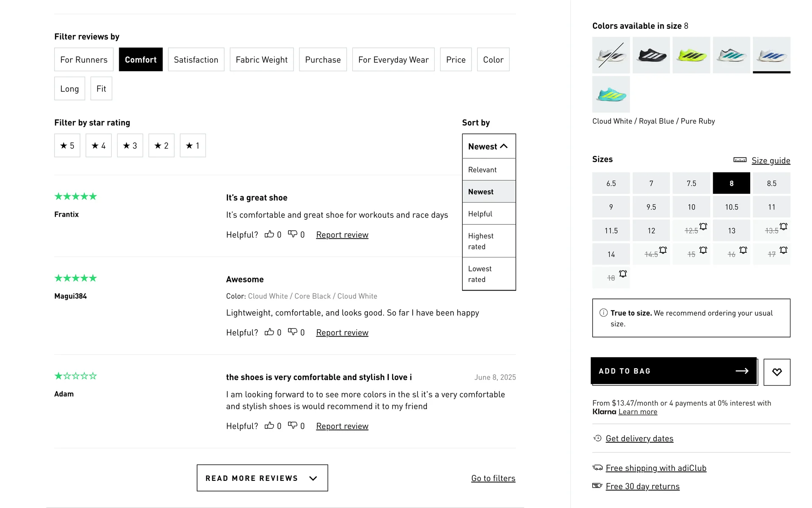812x508 pixels.
Task: Click notify bell for size 18
Action: click(x=623, y=274)
